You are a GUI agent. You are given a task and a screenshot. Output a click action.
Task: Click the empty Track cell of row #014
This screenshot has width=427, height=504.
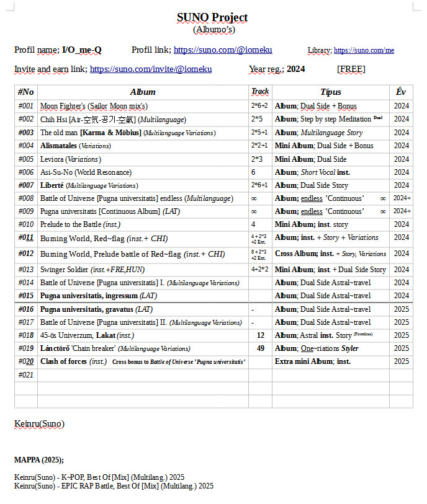click(x=260, y=283)
